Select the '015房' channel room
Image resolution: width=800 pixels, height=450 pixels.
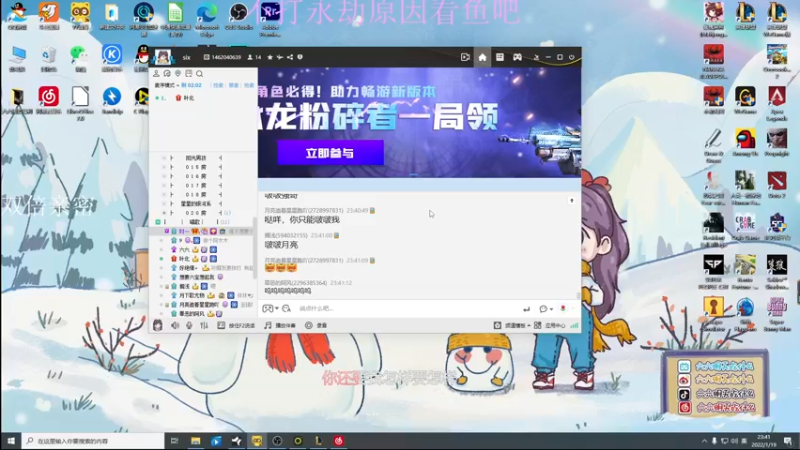pyautogui.click(x=195, y=167)
